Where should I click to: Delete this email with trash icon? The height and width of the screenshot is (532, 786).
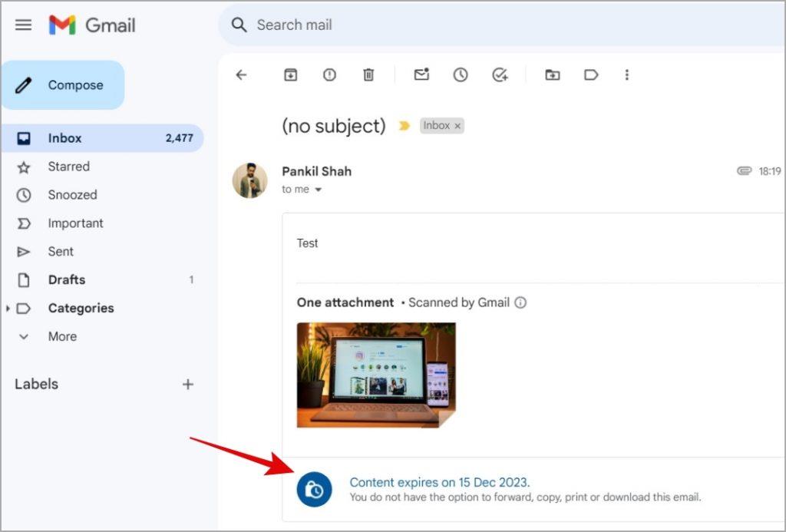368,74
